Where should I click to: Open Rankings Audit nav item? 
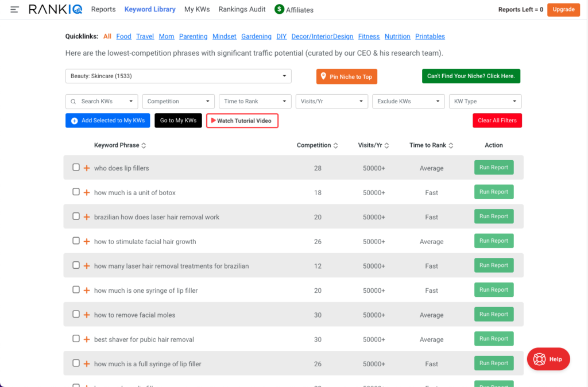[242, 9]
